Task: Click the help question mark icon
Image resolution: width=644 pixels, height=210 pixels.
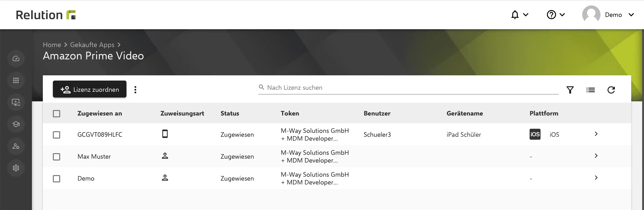Action: pyautogui.click(x=551, y=15)
